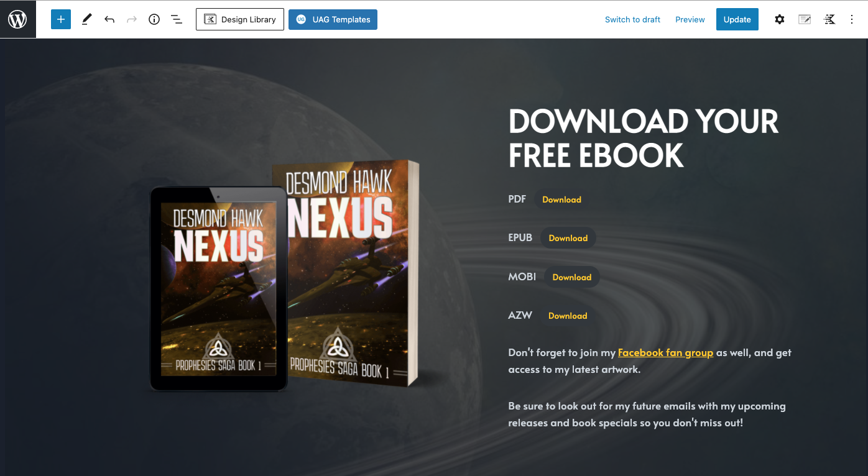Screen dimensions: 868x476
Task: Toggle the settings gear sidebar
Action: (780, 19)
